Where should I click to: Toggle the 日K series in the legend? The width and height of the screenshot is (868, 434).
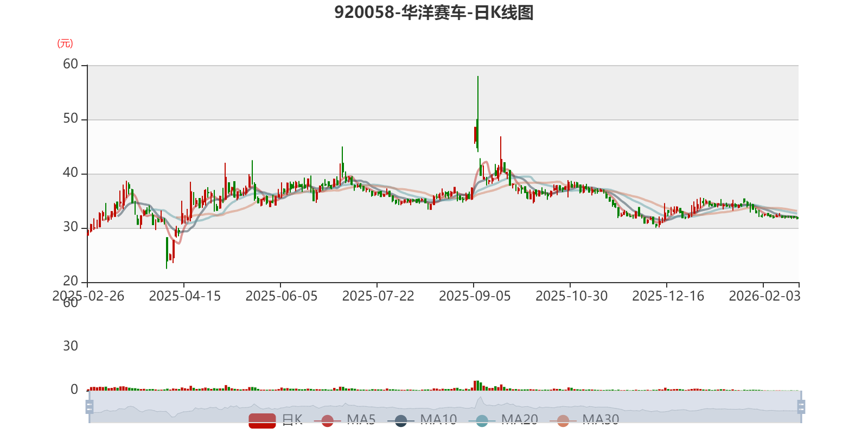point(276,420)
